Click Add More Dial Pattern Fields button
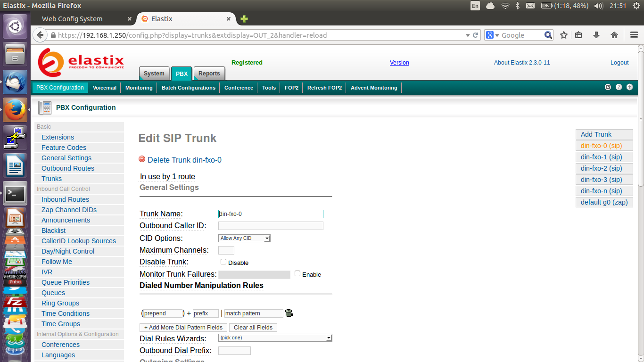The height and width of the screenshot is (362, 644). coord(183,327)
